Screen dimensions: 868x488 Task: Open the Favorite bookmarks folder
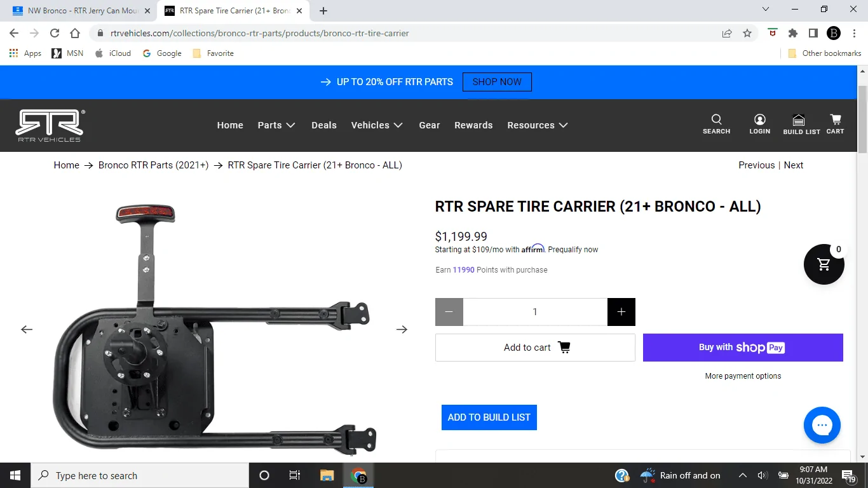(x=213, y=53)
